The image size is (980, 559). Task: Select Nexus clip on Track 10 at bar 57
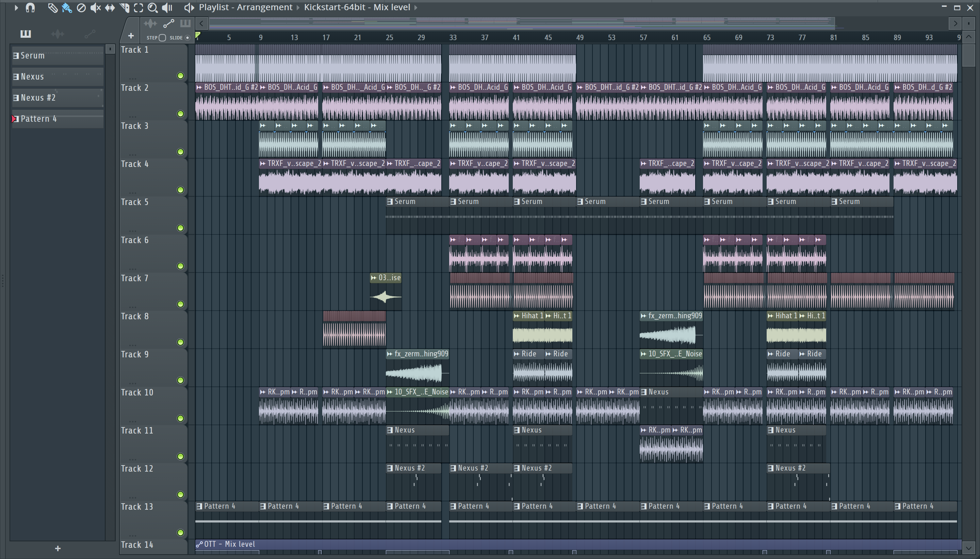coord(671,405)
